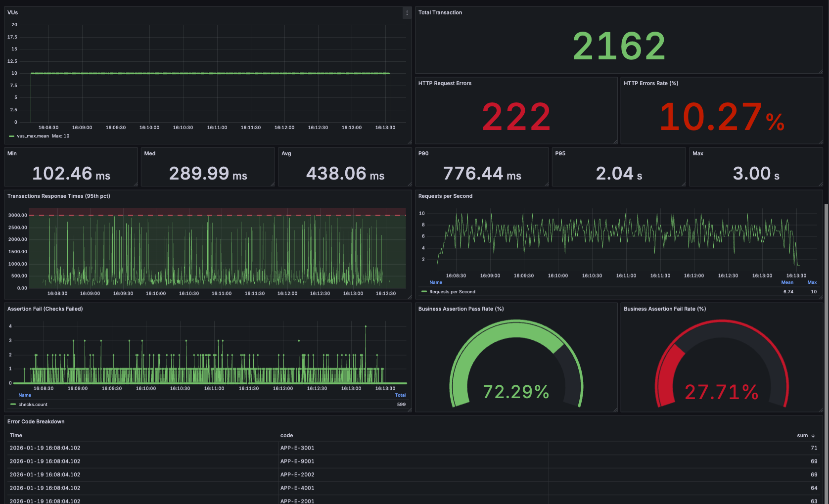Select the APP-E-3001 code cell
The height and width of the screenshot is (504, 829).
297,448
